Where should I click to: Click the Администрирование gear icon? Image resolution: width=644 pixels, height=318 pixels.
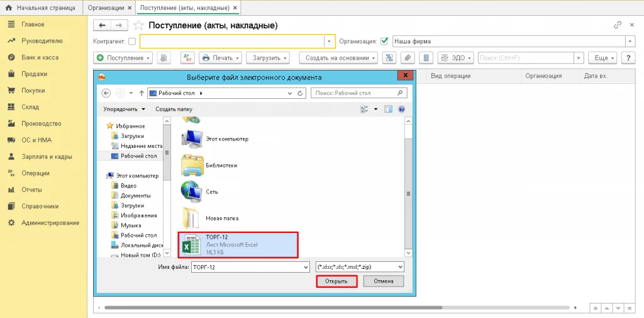[x=11, y=222]
